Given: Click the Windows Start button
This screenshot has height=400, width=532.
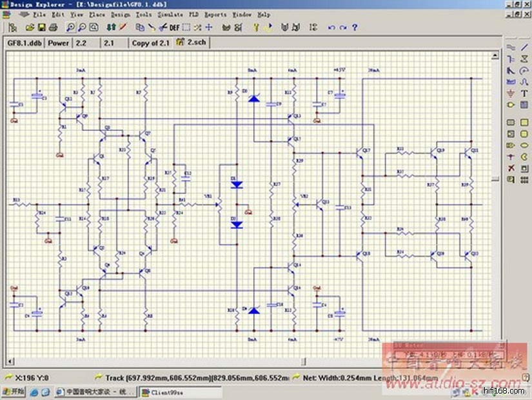Looking at the screenshot, I should pos(14,392).
